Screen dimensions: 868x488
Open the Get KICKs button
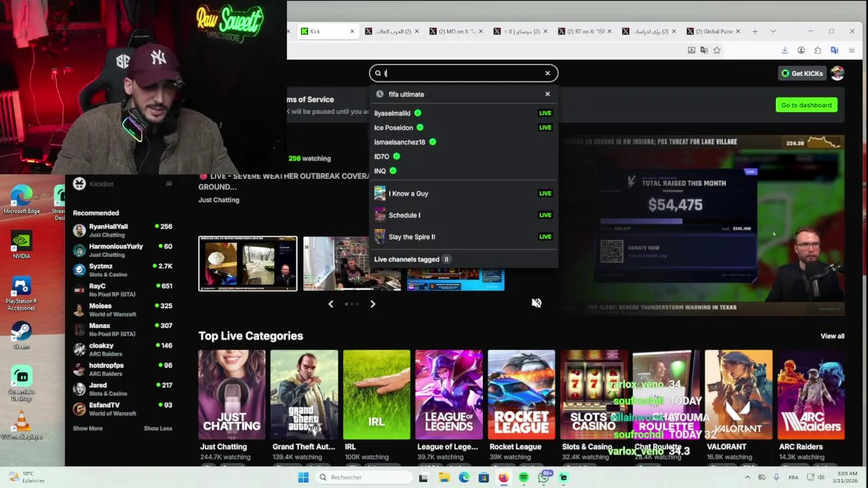point(802,73)
